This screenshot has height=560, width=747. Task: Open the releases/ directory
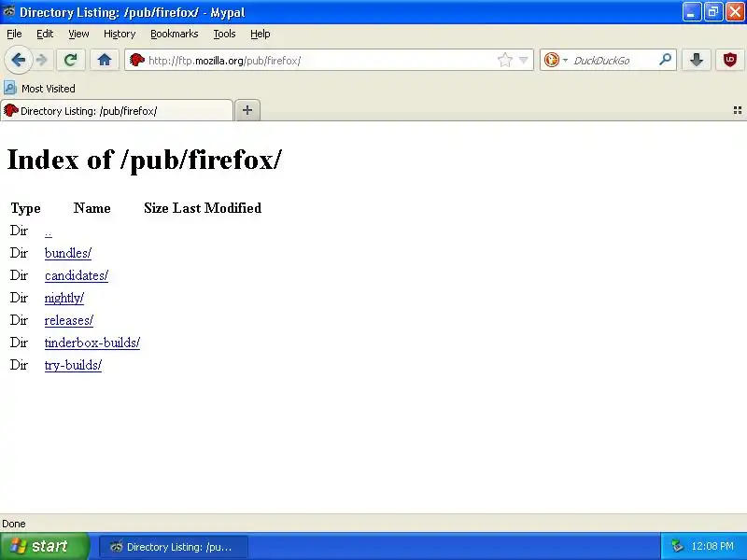68,320
